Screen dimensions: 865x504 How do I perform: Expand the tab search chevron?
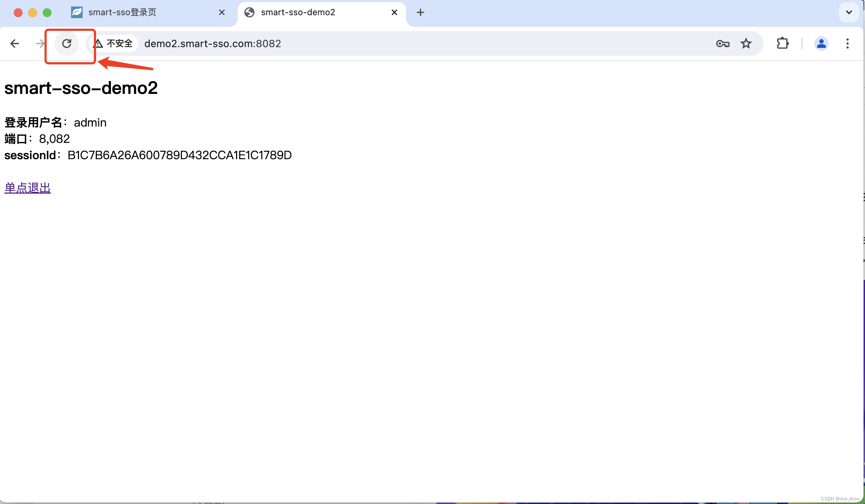pos(849,12)
